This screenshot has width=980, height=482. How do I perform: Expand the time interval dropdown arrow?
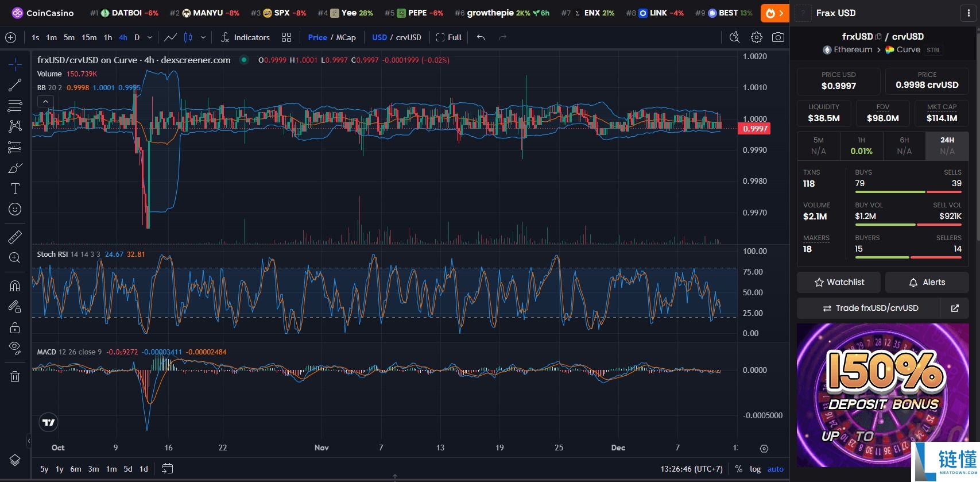click(150, 37)
